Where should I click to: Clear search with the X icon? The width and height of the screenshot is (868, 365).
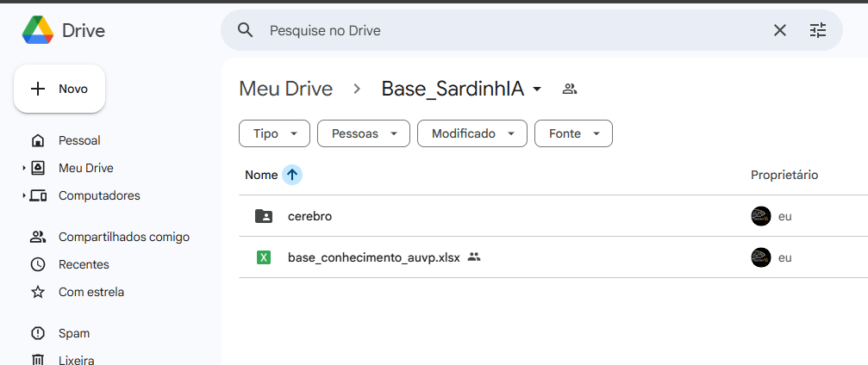780,30
